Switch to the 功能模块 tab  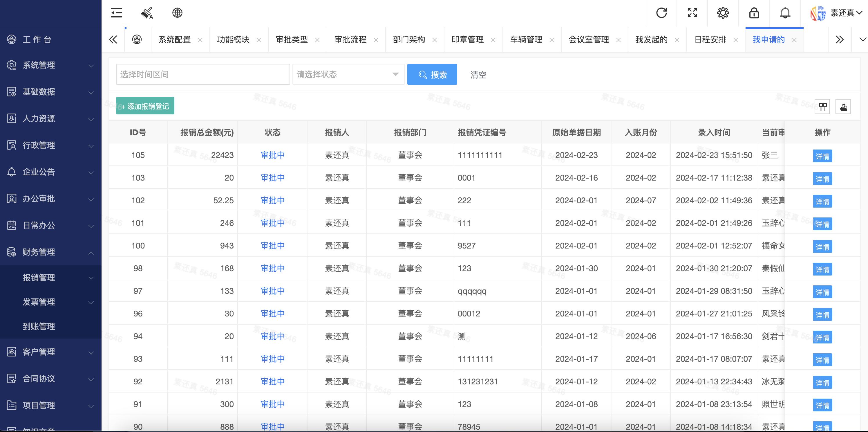point(233,39)
